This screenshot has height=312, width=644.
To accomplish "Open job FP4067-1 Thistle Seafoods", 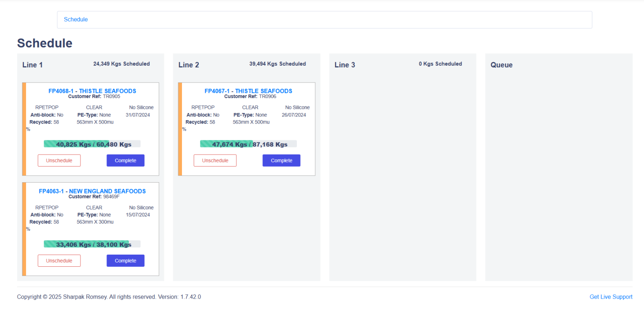I will point(248,91).
